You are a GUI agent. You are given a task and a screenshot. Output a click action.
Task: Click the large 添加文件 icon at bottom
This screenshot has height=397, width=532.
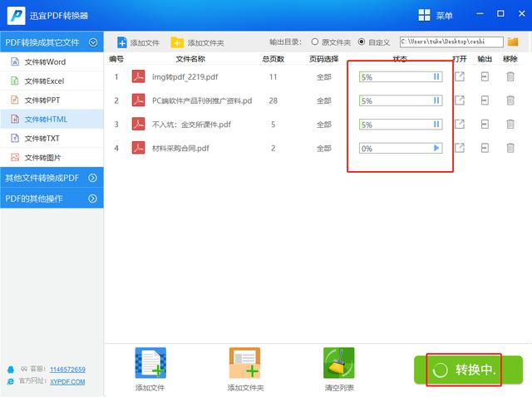click(150, 363)
